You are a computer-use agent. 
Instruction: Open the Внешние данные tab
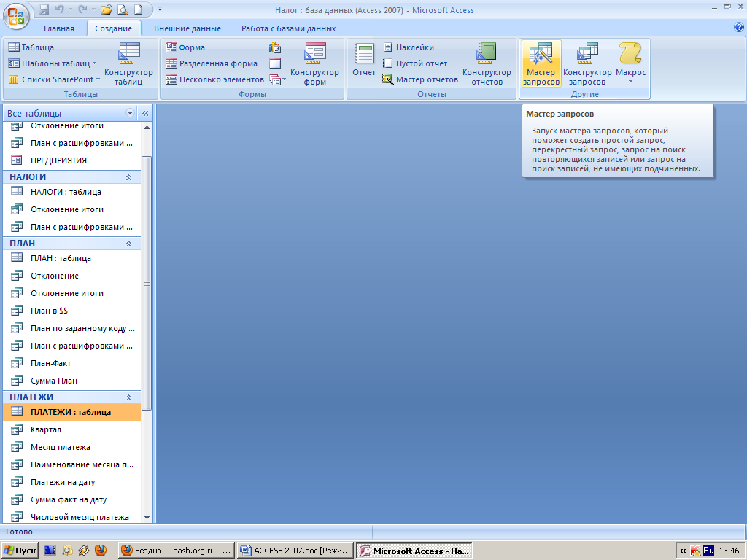(x=187, y=28)
